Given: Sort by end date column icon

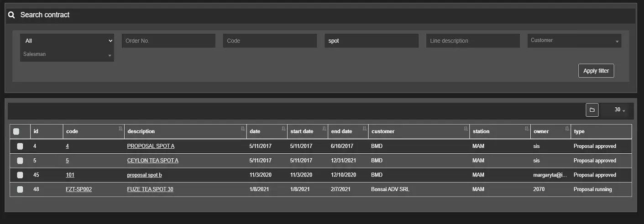Looking at the screenshot, I should point(365,129).
